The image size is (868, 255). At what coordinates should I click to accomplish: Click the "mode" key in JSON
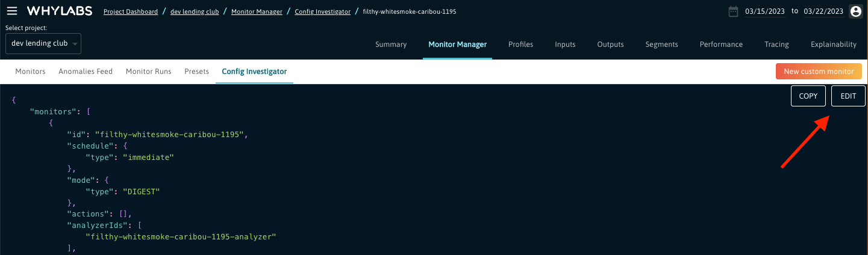coord(81,180)
